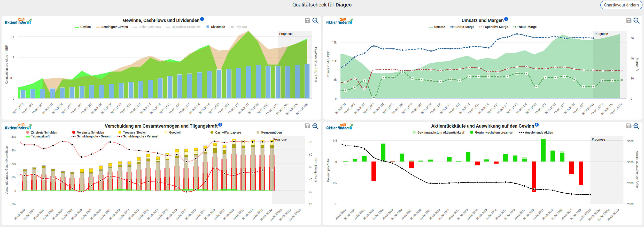644x227 pixels.
Task: Click Treasury Stocks yellow legend swatch
Action: pyautogui.click(x=120, y=133)
